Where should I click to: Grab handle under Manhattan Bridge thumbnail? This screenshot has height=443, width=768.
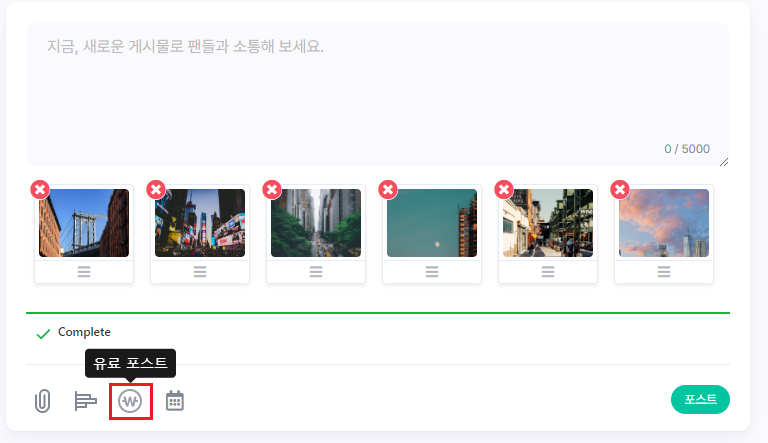coord(84,271)
